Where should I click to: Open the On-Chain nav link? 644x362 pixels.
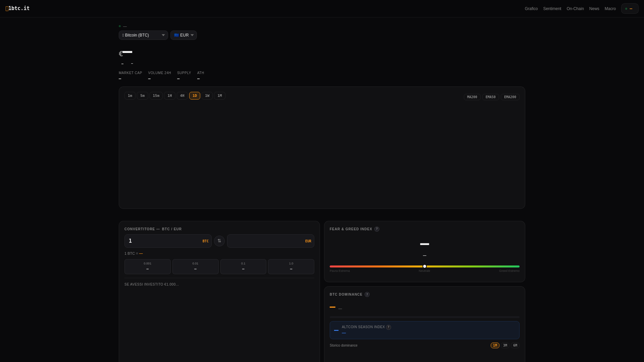(575, 9)
